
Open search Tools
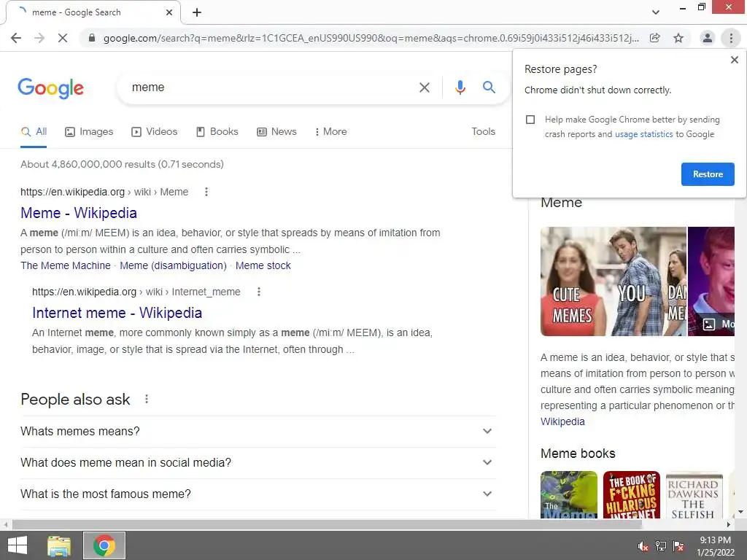click(x=483, y=131)
